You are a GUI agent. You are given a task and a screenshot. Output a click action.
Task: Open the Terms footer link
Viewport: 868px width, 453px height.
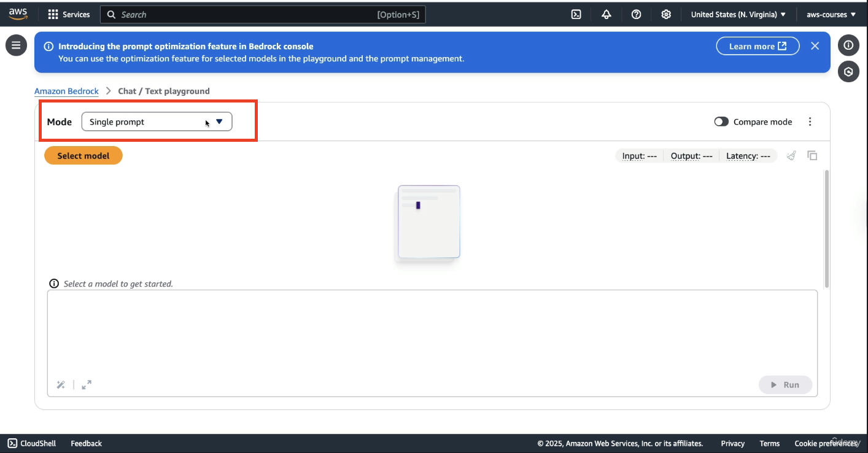pos(769,443)
